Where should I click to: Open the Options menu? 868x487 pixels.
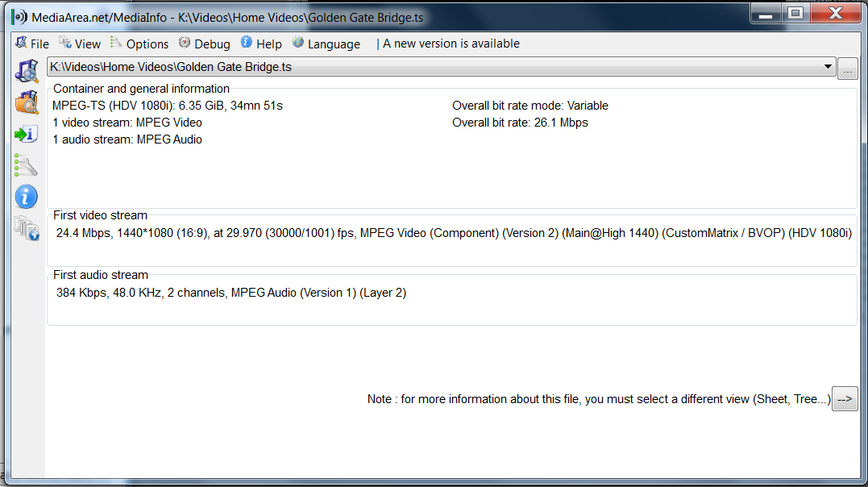pyautogui.click(x=139, y=44)
